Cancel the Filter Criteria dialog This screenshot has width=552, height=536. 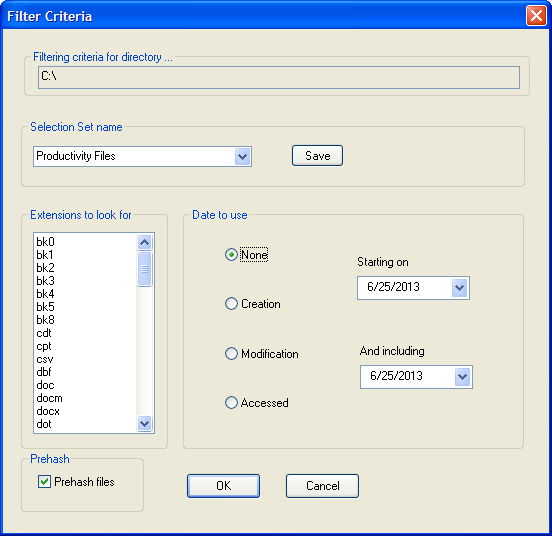click(x=322, y=486)
